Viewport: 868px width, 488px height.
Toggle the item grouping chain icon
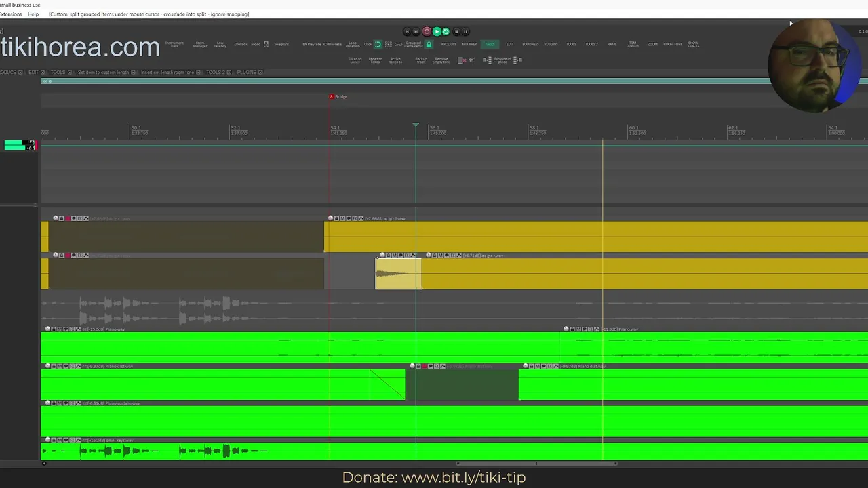pyautogui.click(x=399, y=44)
